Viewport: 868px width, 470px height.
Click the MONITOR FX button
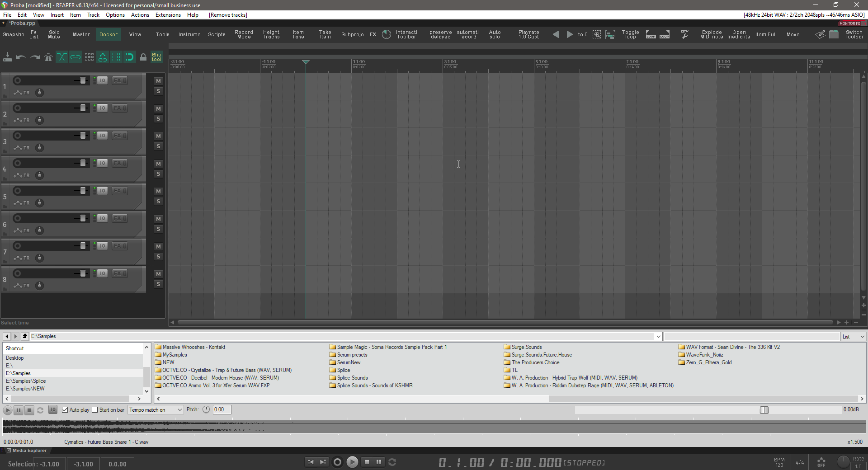tap(850, 23)
